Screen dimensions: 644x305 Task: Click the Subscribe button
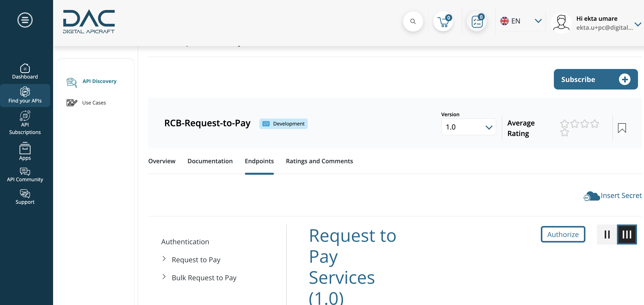point(596,79)
